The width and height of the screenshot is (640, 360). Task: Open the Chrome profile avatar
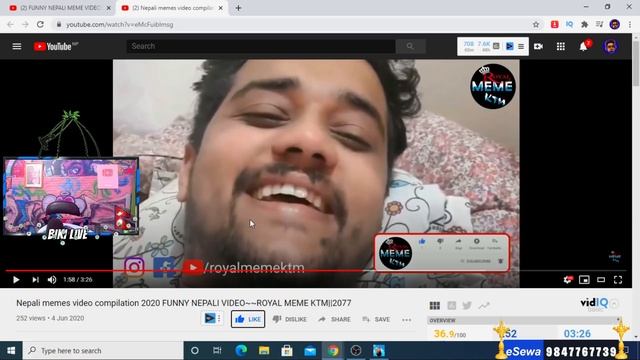(615, 24)
